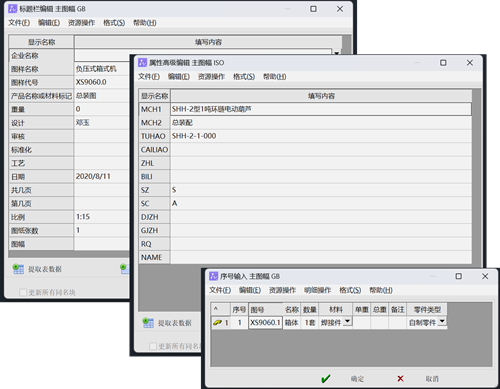This screenshot has height=389, width=500.
Task: Select 设计 value 邓玉
Action: coord(82,123)
